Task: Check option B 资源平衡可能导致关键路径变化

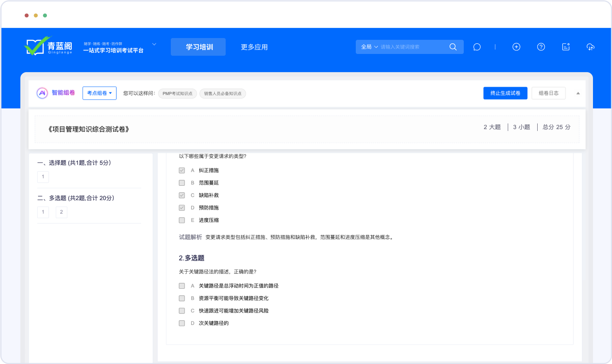Action: coord(182,298)
